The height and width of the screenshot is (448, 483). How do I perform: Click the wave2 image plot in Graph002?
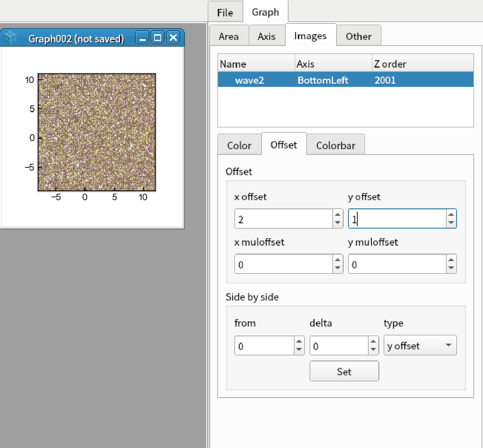[x=97, y=132]
